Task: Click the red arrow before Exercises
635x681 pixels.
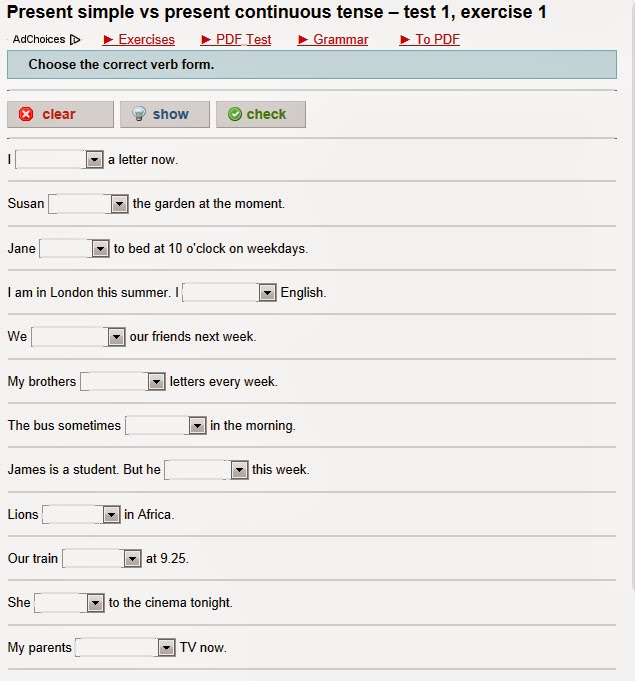Action: point(108,40)
